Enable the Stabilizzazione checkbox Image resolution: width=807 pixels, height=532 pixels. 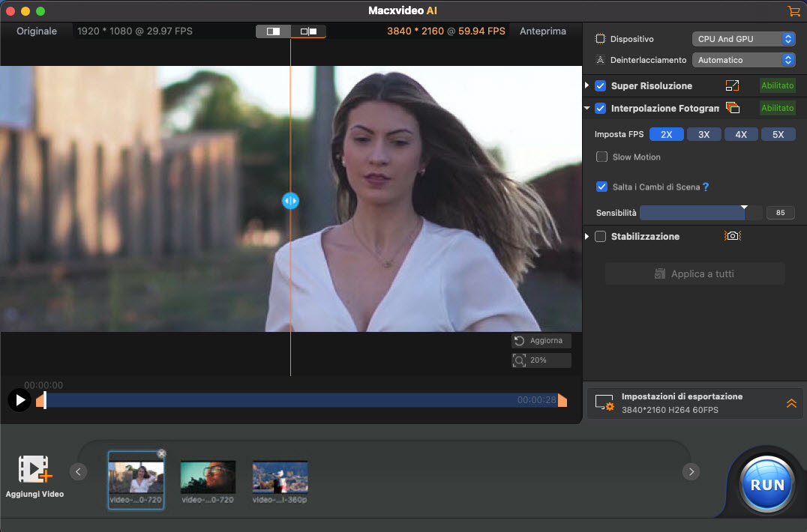click(x=601, y=237)
